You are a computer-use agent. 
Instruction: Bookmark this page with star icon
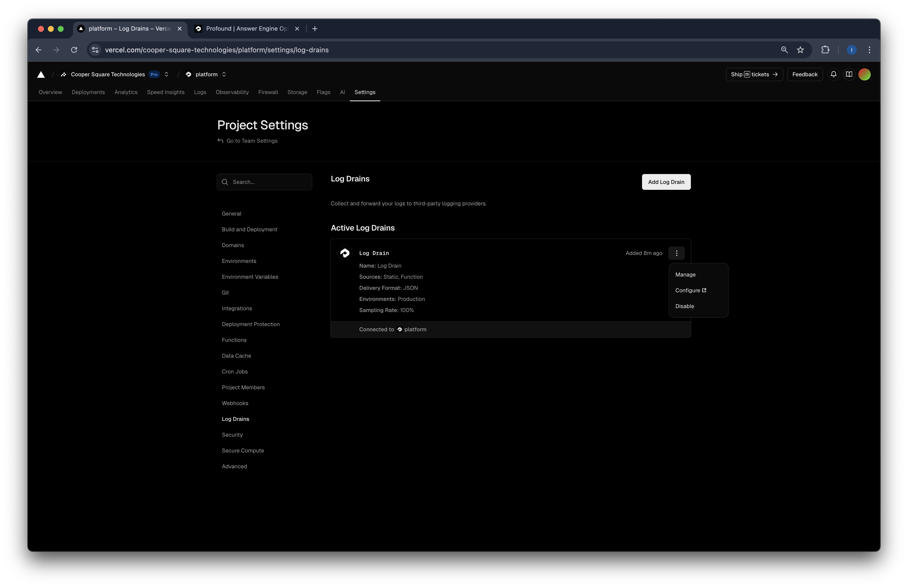coord(800,50)
